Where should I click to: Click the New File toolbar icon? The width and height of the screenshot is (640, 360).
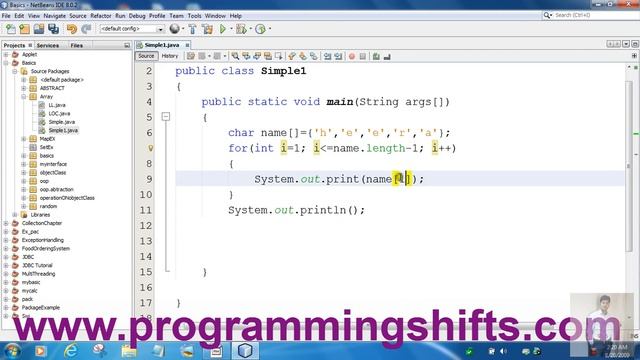(11, 29)
